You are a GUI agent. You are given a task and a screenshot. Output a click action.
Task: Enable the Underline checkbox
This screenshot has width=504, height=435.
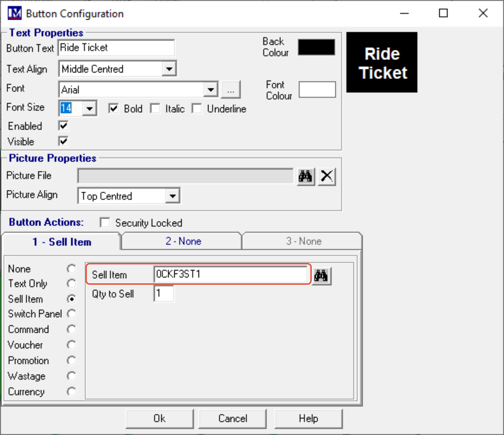pyautogui.click(x=197, y=108)
